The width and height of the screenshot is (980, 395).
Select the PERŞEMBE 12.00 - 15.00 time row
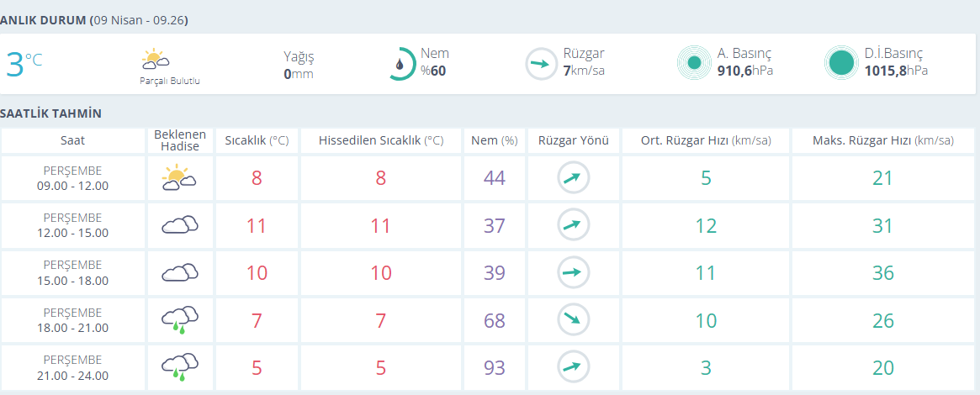(x=72, y=225)
